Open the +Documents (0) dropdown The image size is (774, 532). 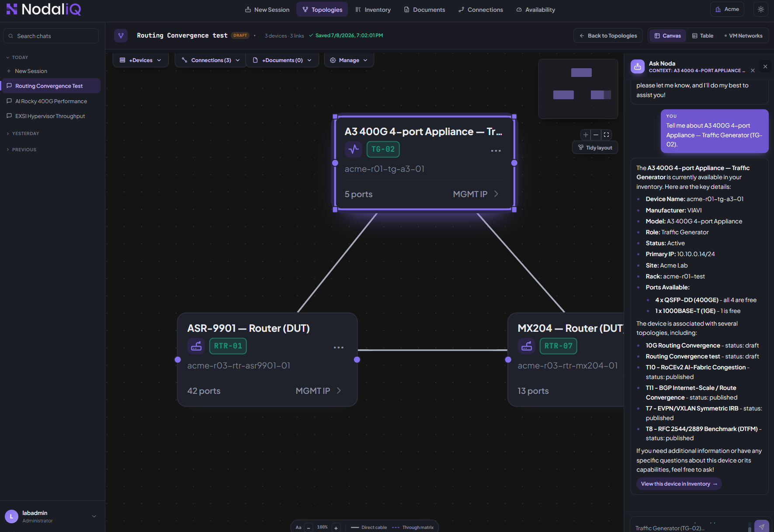point(282,60)
